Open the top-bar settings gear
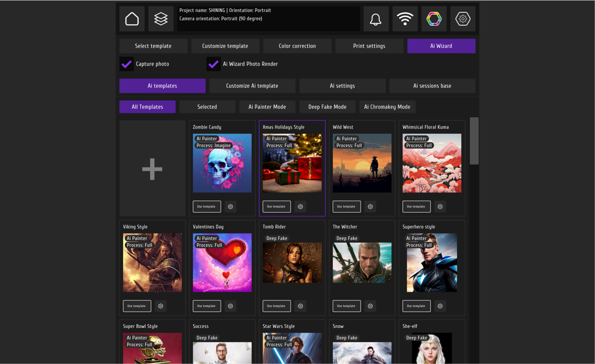The image size is (595, 364). 463,19
